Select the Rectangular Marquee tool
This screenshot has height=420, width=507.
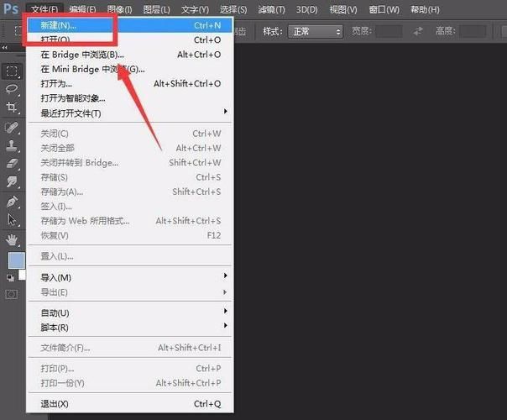[12, 71]
